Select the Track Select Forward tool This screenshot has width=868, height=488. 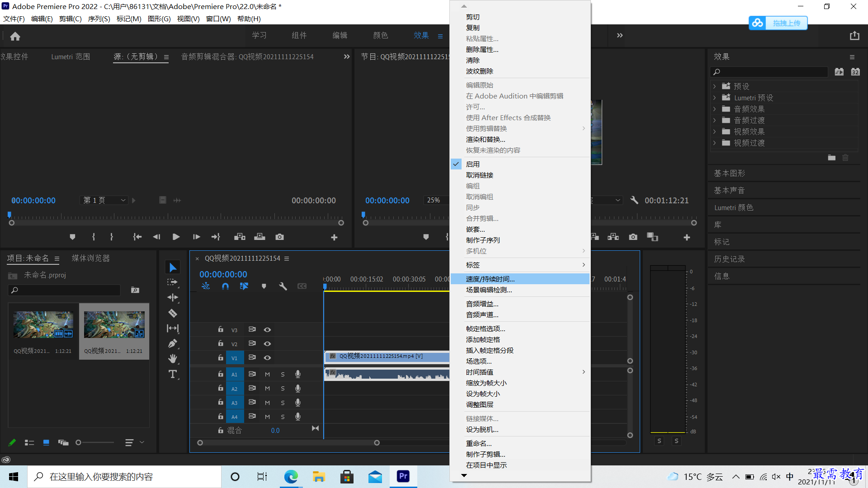(173, 282)
